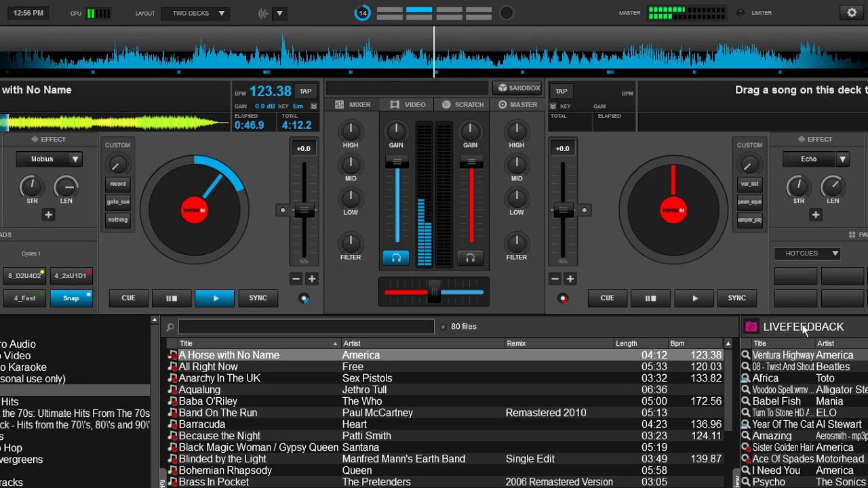Sort the browser by Artist column
Screen dimensions: 868x488
pos(422,344)
